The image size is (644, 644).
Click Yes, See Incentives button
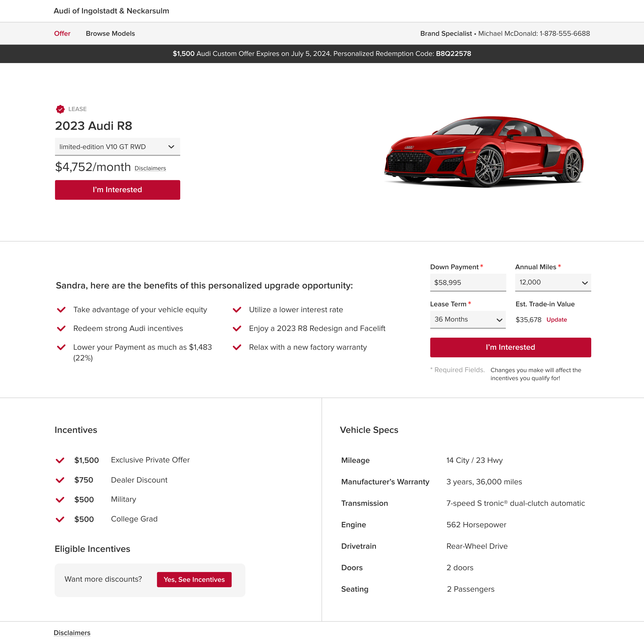(x=194, y=579)
